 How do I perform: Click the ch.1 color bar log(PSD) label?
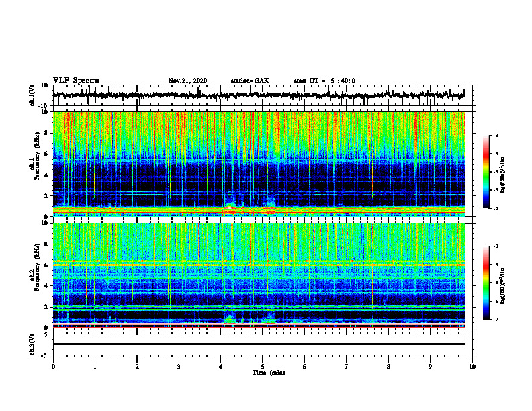click(503, 175)
